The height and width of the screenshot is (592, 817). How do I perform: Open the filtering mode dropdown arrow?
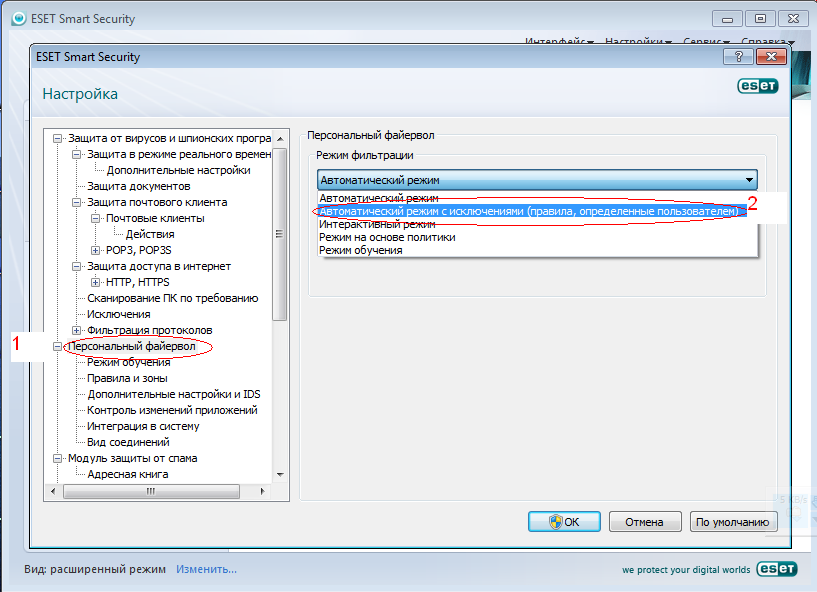click(x=749, y=180)
